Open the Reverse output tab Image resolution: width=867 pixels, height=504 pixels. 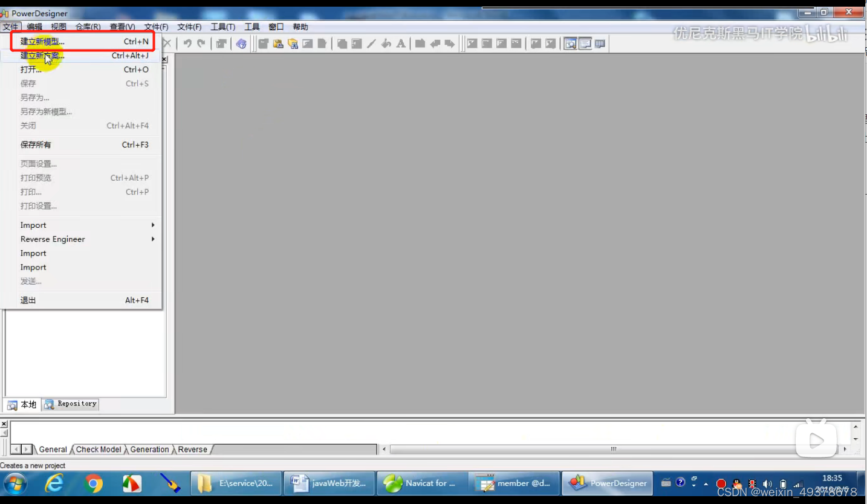point(192,450)
